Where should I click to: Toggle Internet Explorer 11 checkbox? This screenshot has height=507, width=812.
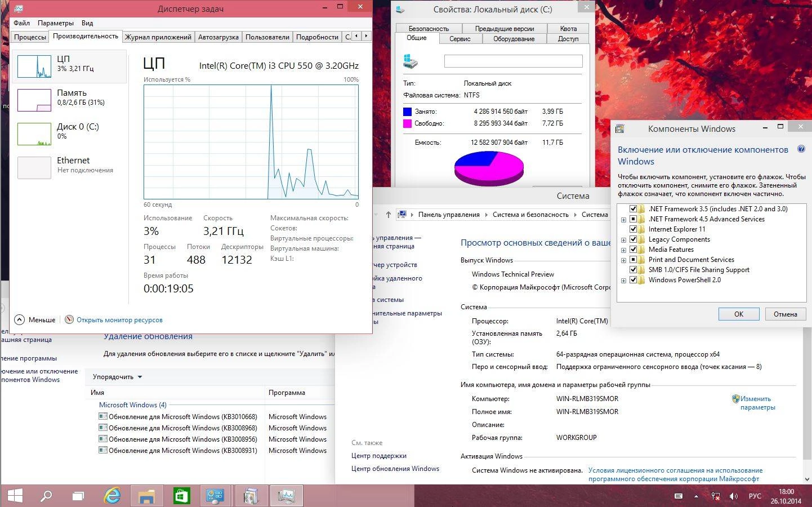pos(633,229)
